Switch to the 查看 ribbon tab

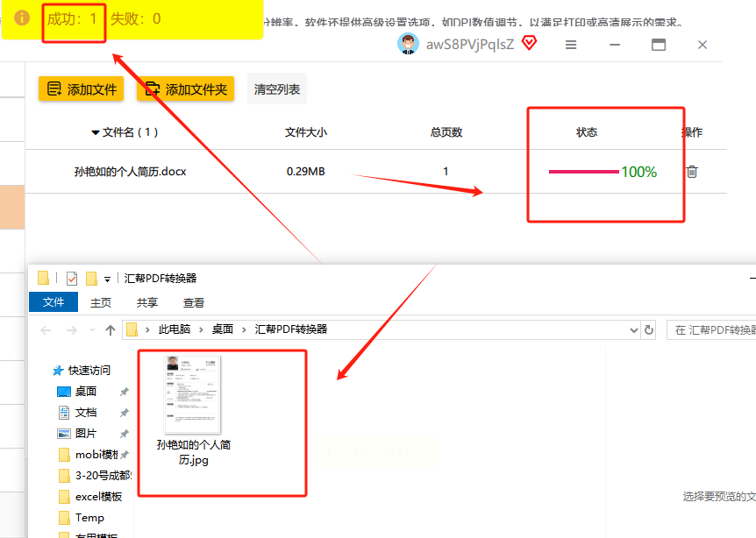[193, 302]
